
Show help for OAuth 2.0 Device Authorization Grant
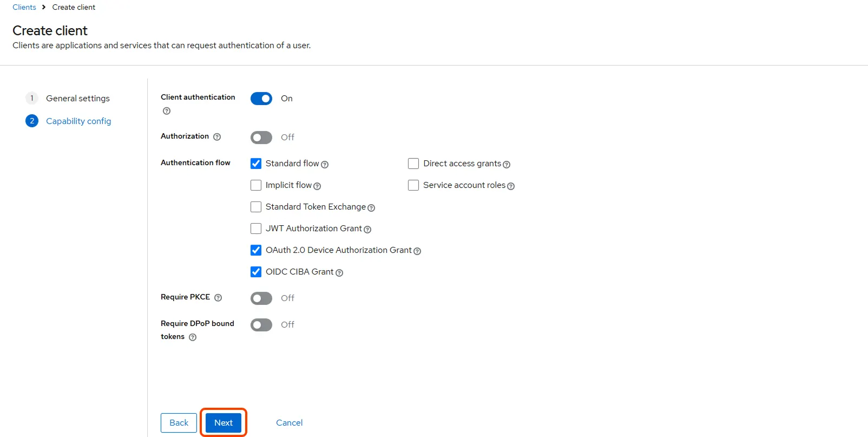click(x=417, y=251)
